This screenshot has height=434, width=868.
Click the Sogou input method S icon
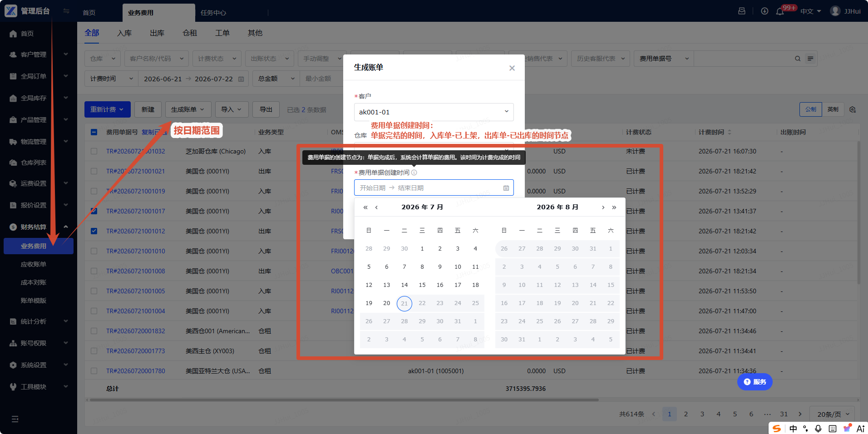click(777, 429)
